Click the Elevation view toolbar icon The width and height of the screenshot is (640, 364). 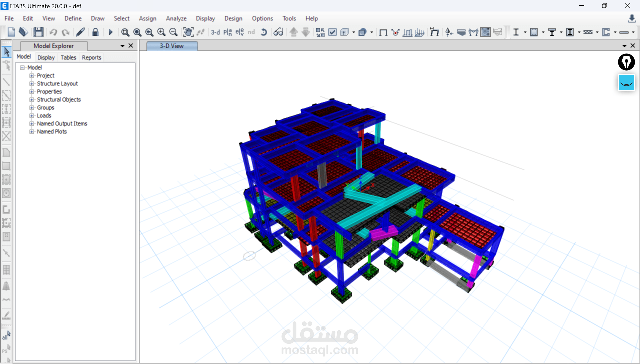point(239,32)
